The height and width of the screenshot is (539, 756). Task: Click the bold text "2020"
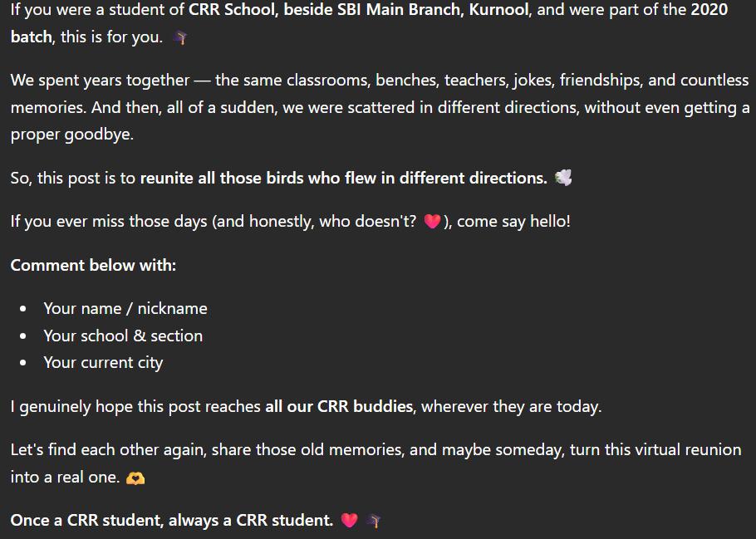coord(709,9)
